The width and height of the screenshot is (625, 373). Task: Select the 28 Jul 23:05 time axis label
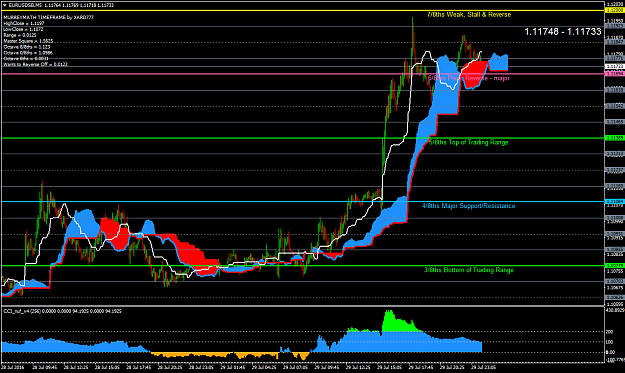[x=202, y=367]
